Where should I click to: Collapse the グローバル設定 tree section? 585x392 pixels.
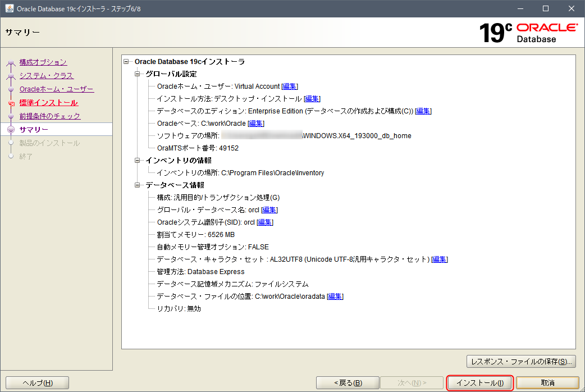[138, 74]
